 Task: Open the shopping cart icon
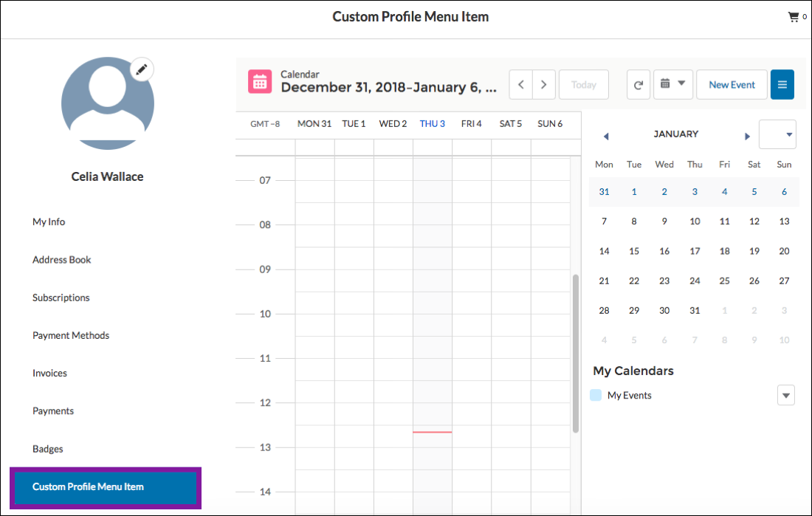tap(794, 17)
